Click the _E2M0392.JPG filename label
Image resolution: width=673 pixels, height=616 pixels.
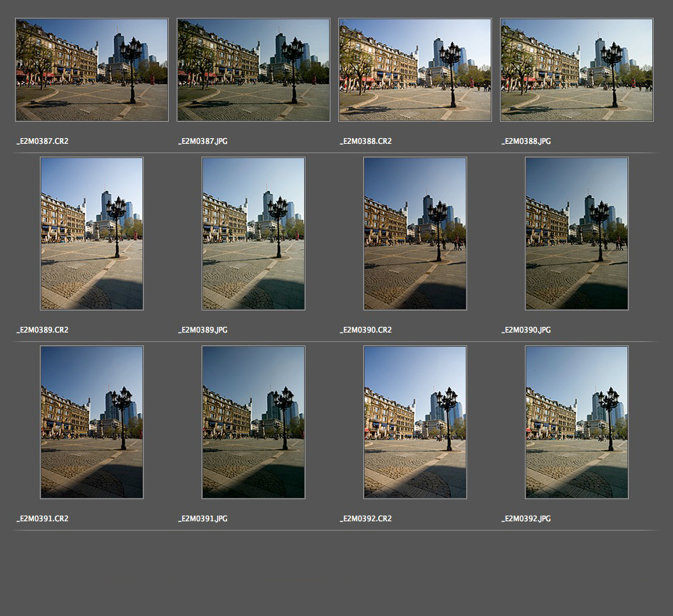coord(526,519)
